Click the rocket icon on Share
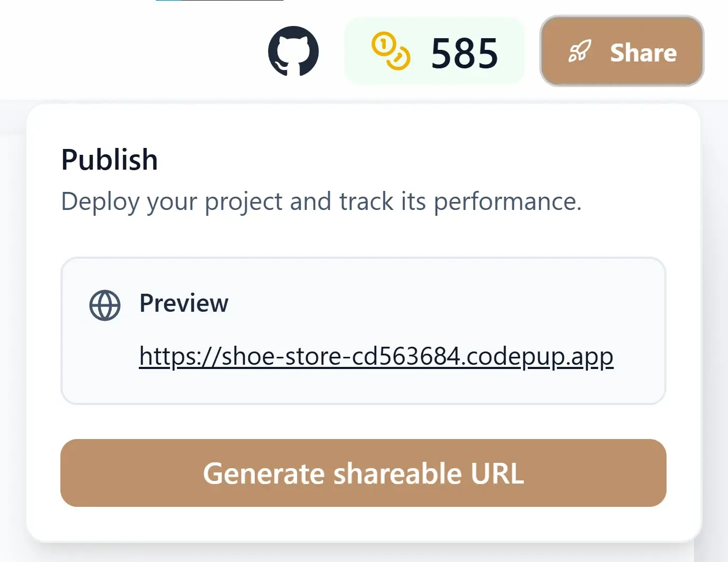 tap(579, 51)
